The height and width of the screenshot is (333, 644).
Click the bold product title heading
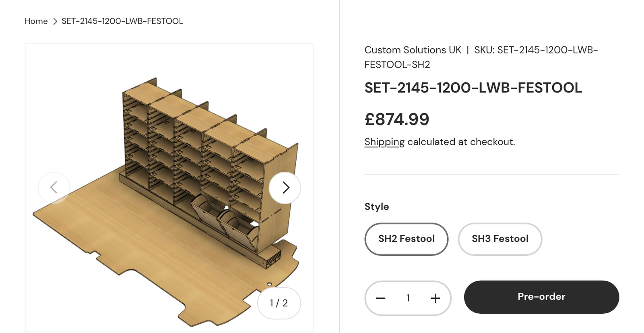click(x=473, y=88)
